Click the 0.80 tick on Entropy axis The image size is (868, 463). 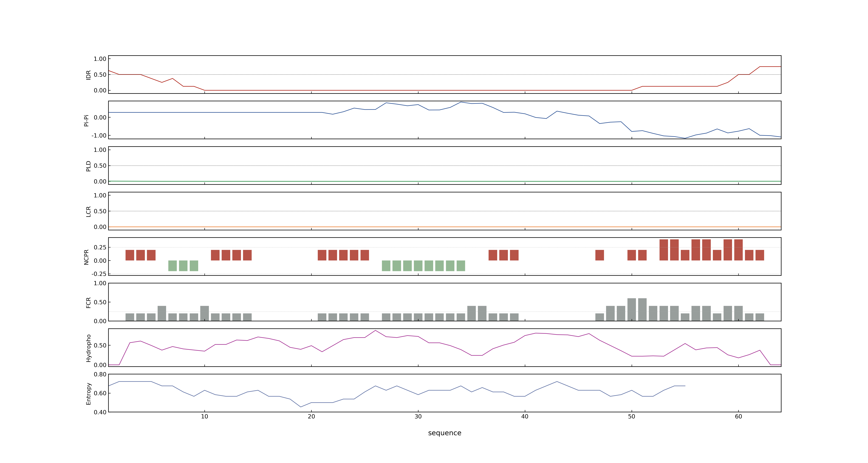(x=100, y=374)
